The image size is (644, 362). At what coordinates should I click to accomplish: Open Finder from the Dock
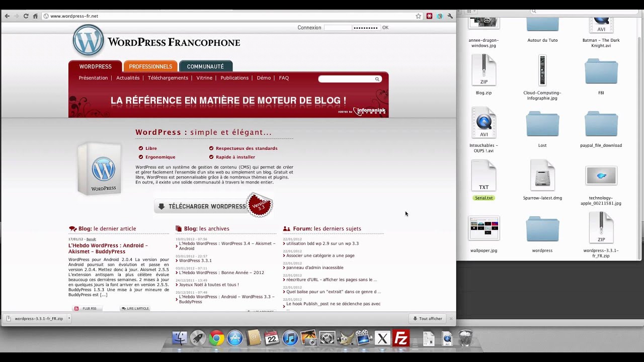tap(180, 338)
